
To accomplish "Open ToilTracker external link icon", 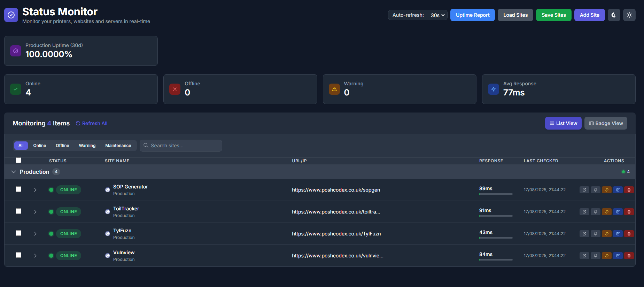I will [x=584, y=212].
